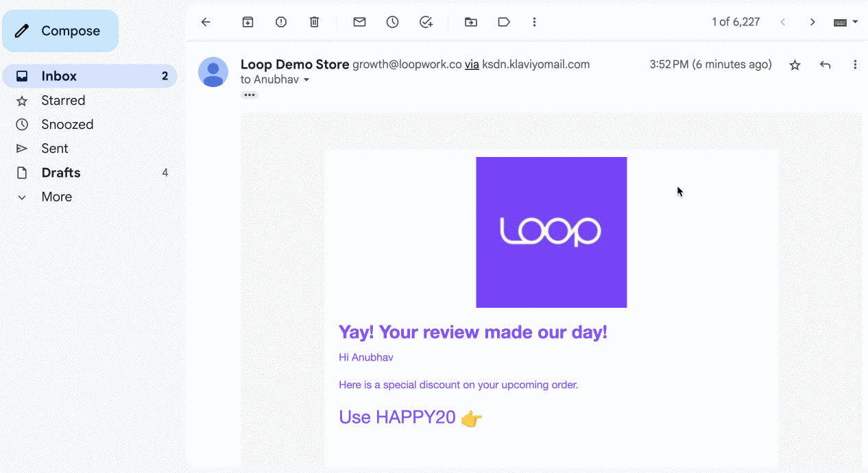
Task: Archive this email
Action: [248, 22]
